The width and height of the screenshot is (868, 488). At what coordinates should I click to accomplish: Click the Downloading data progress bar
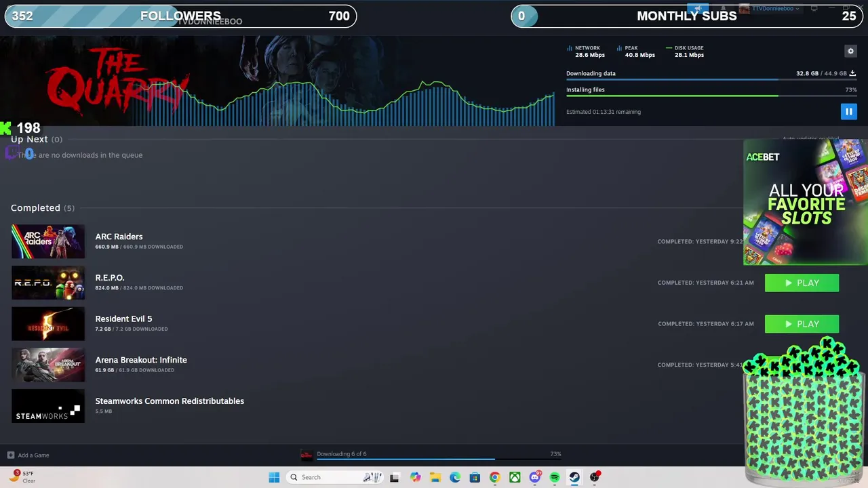pos(711,80)
